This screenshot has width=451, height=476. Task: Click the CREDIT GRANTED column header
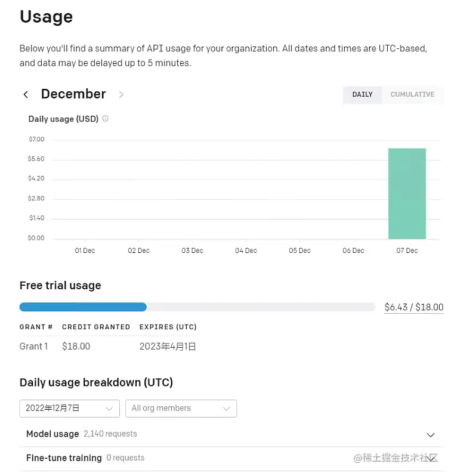[x=96, y=327]
